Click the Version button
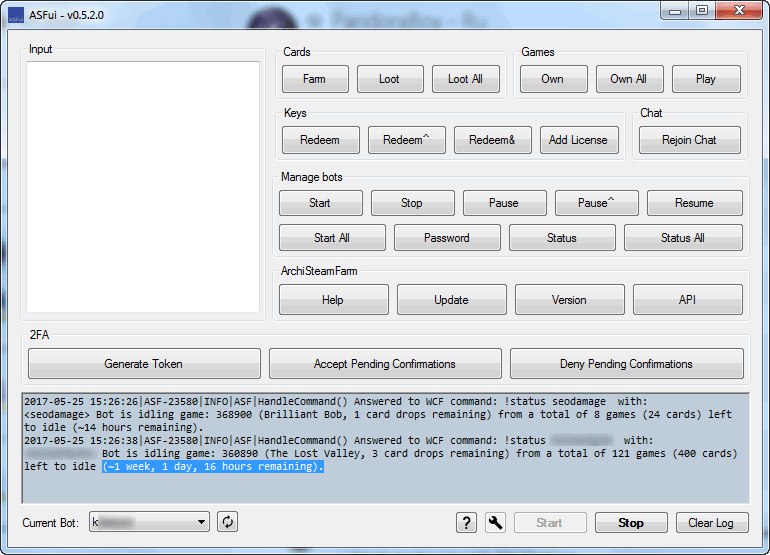Viewport: 770px width, 555px height. click(x=570, y=300)
